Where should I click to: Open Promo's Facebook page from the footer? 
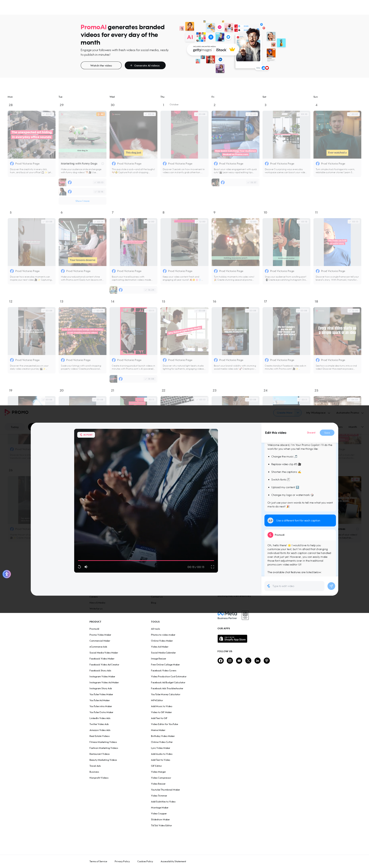pos(220,660)
